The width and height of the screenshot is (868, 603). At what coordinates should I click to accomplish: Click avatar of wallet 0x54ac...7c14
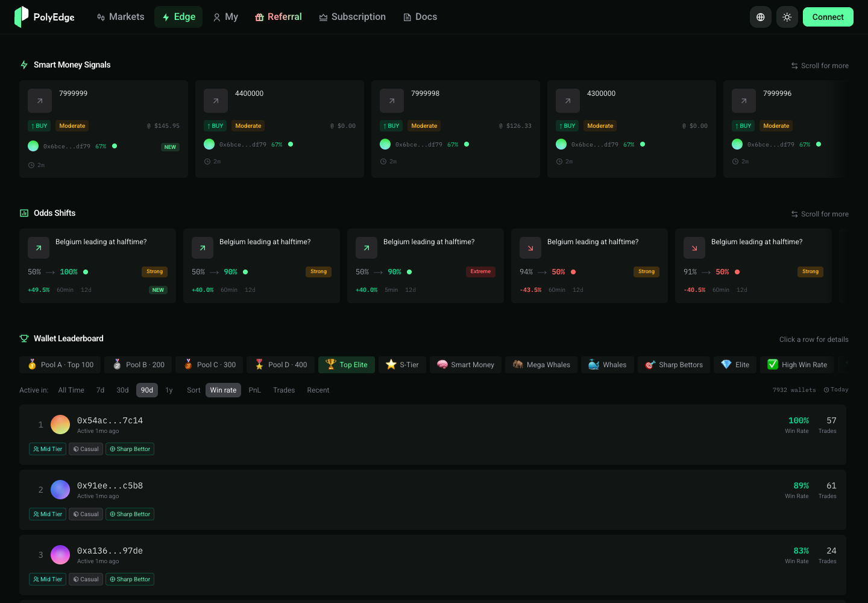60,425
